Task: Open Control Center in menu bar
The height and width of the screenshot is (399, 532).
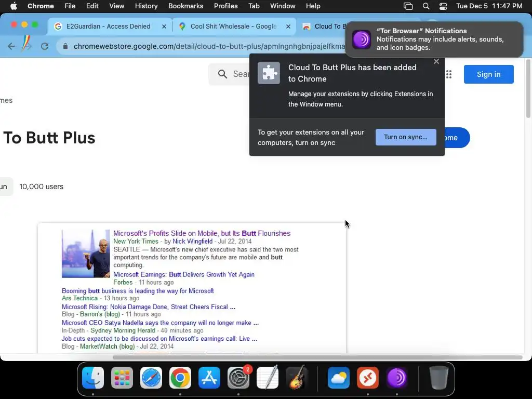Action: pos(443,6)
